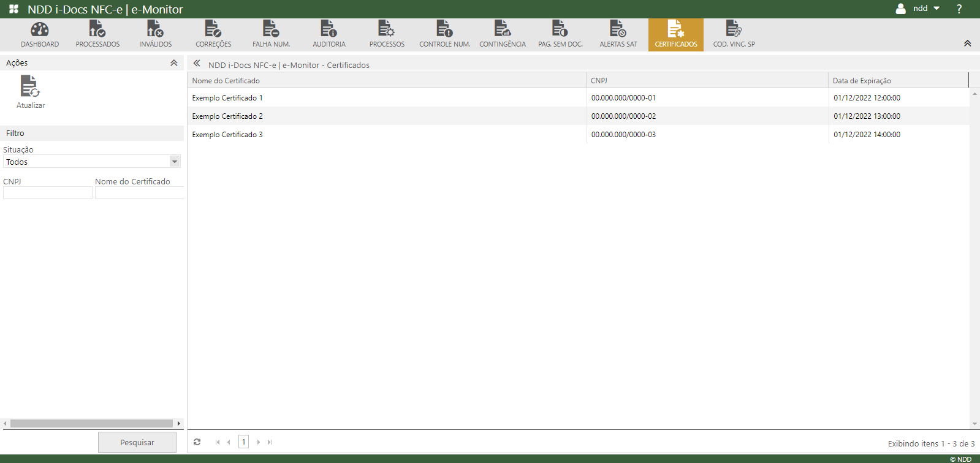This screenshot has height=463, width=980.
Task: Collapse the top toolbar ribbon
Action: coord(967,43)
